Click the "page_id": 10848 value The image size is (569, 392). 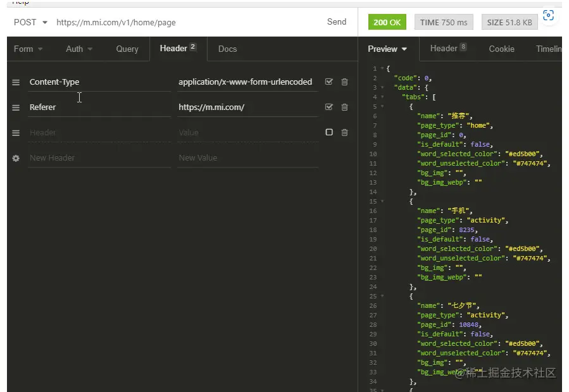pyautogui.click(x=468, y=325)
